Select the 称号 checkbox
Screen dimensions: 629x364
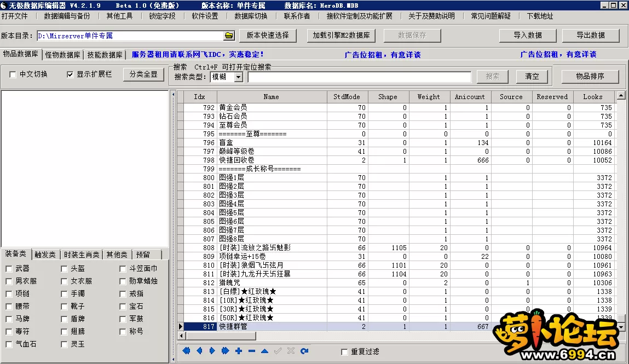(123, 332)
